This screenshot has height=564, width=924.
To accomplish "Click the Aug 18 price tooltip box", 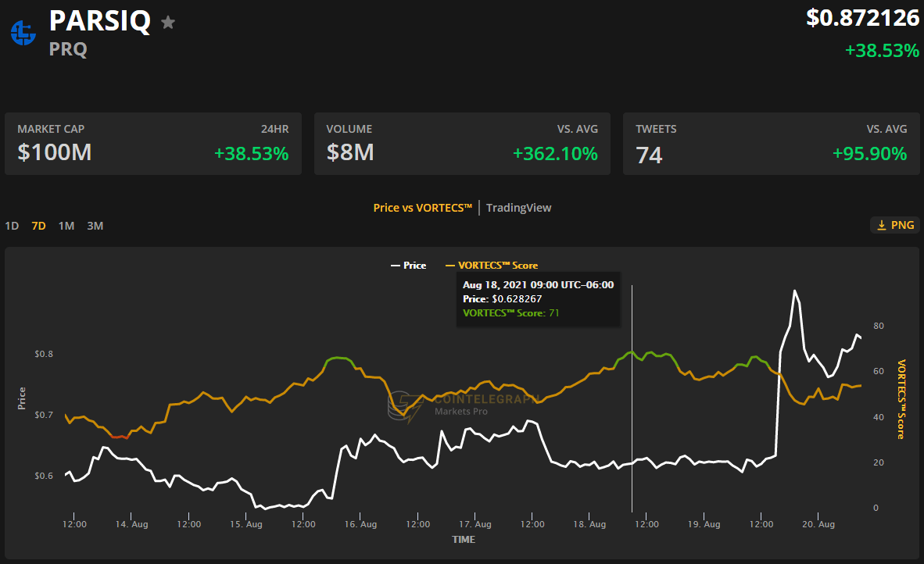I will tap(538, 299).
